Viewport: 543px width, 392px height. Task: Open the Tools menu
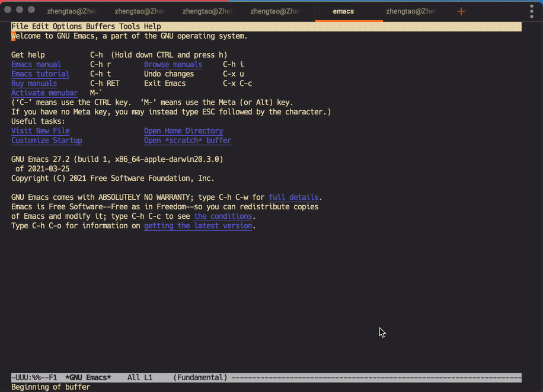coord(129,27)
